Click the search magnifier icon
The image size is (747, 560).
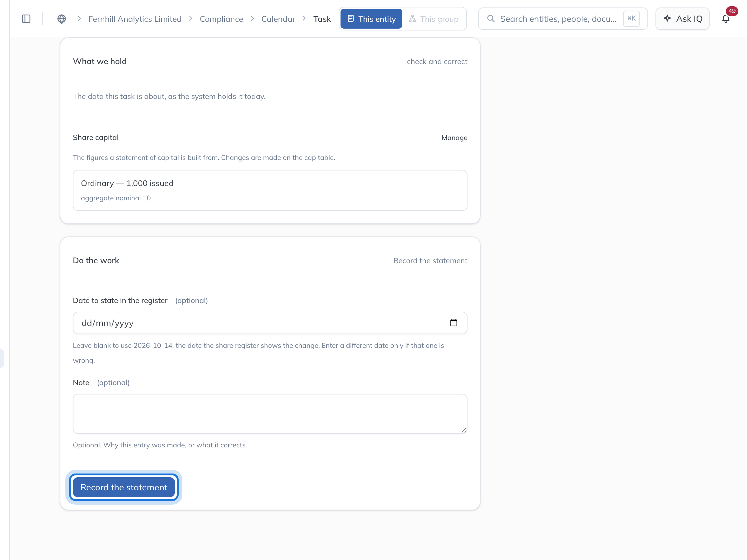tap(491, 19)
